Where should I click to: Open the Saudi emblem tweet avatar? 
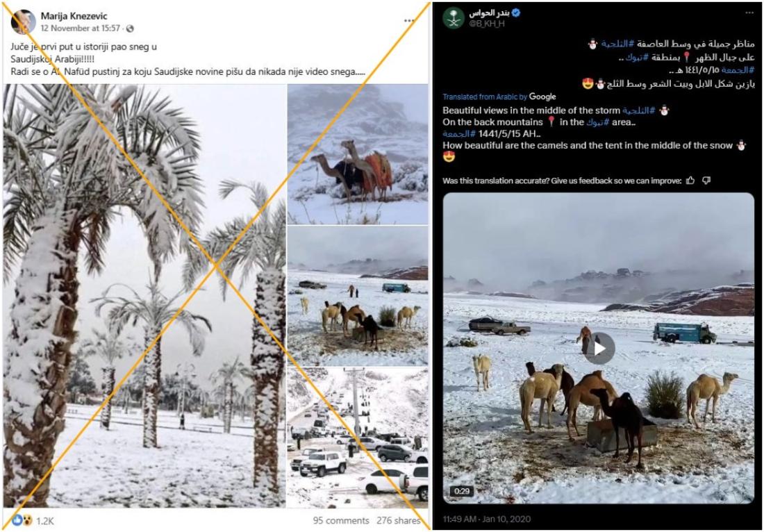[x=454, y=18]
